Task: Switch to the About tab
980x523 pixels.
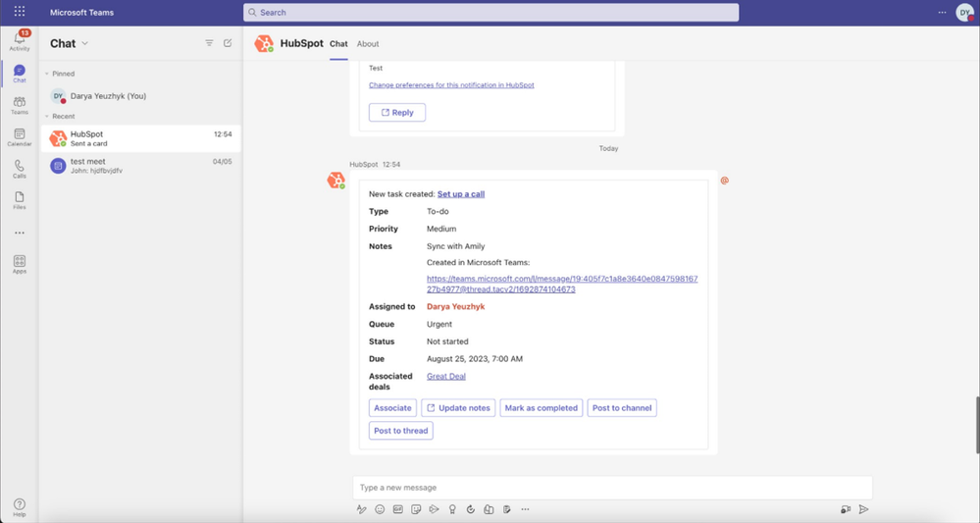Action: click(x=368, y=44)
